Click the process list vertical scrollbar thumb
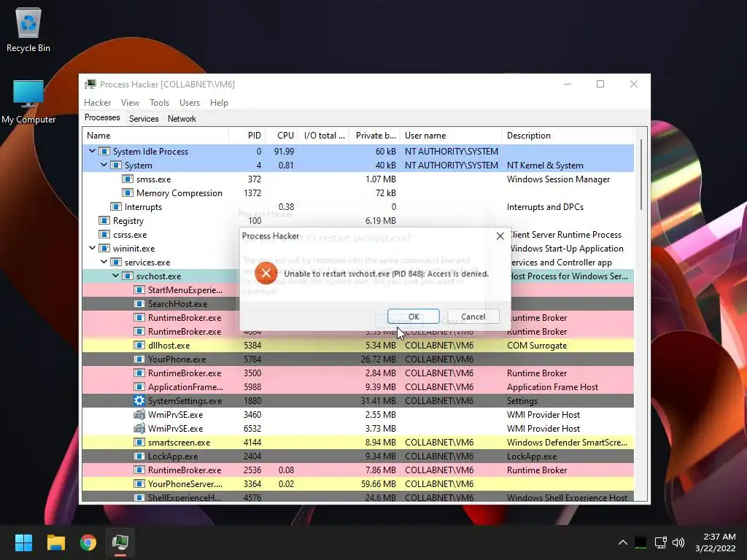Viewport: 747px width, 560px height. pos(641,174)
